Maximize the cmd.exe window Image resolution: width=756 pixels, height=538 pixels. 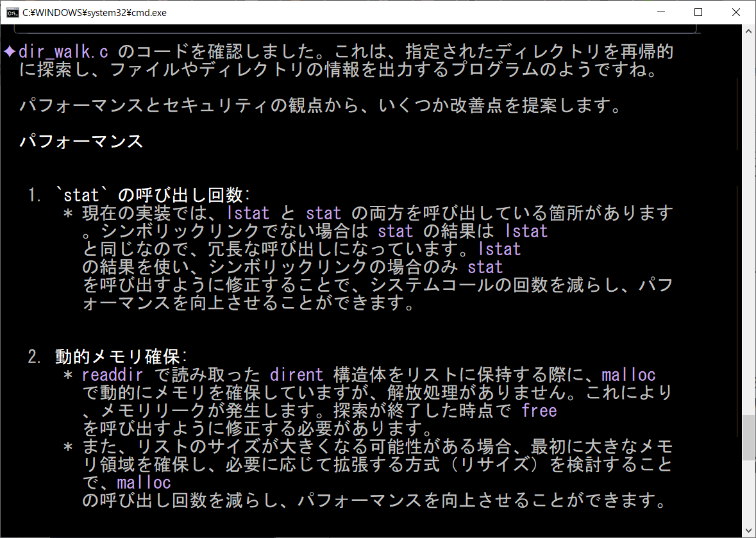click(x=698, y=12)
